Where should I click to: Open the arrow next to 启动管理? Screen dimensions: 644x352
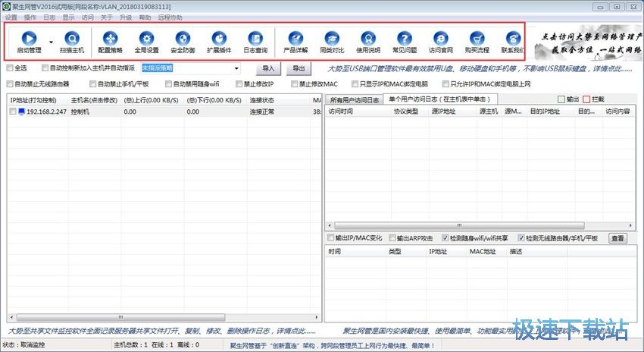52,42
